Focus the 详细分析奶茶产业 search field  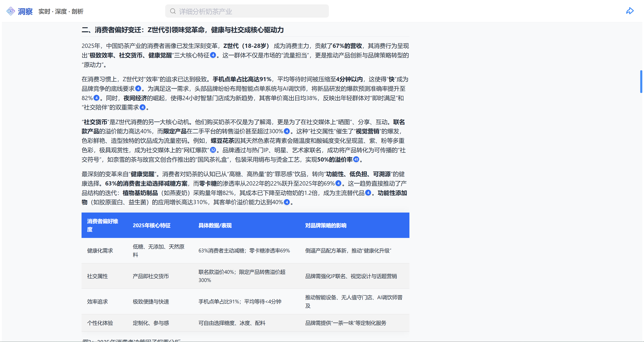click(250, 11)
